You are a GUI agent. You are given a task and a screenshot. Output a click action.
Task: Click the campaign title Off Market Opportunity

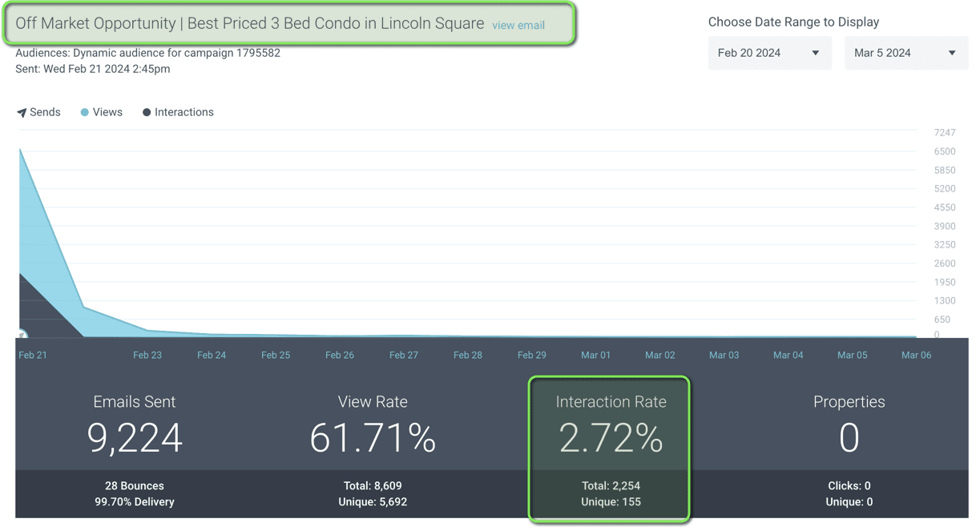[249, 23]
